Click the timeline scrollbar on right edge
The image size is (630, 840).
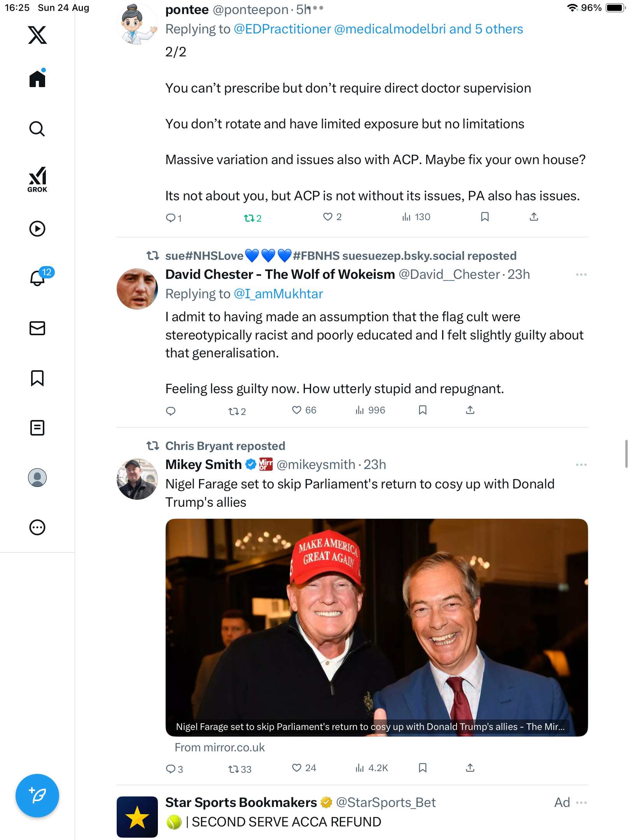[x=626, y=454]
